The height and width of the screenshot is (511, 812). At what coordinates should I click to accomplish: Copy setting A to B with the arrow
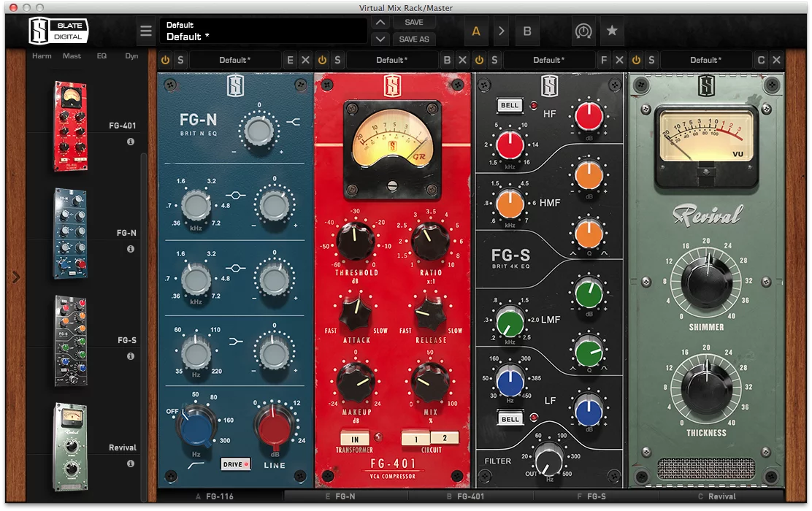(x=501, y=31)
